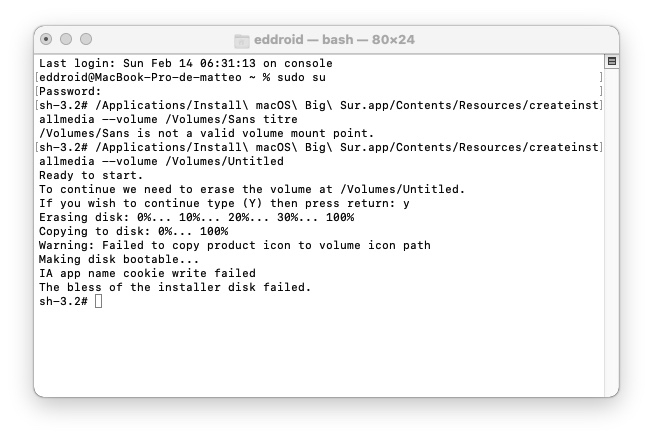653x439 pixels.
Task: Close the Terminal window with red button
Action: (x=47, y=39)
